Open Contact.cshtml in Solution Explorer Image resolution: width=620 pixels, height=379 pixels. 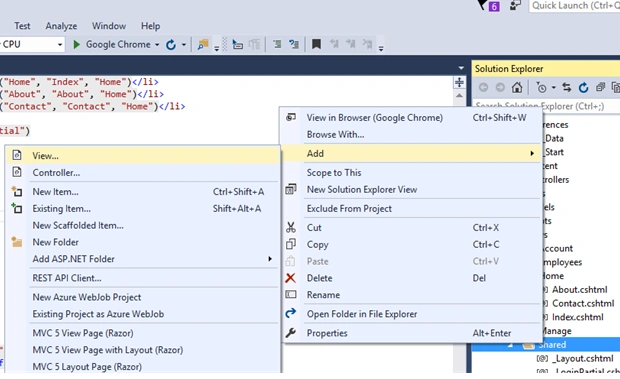[583, 304]
